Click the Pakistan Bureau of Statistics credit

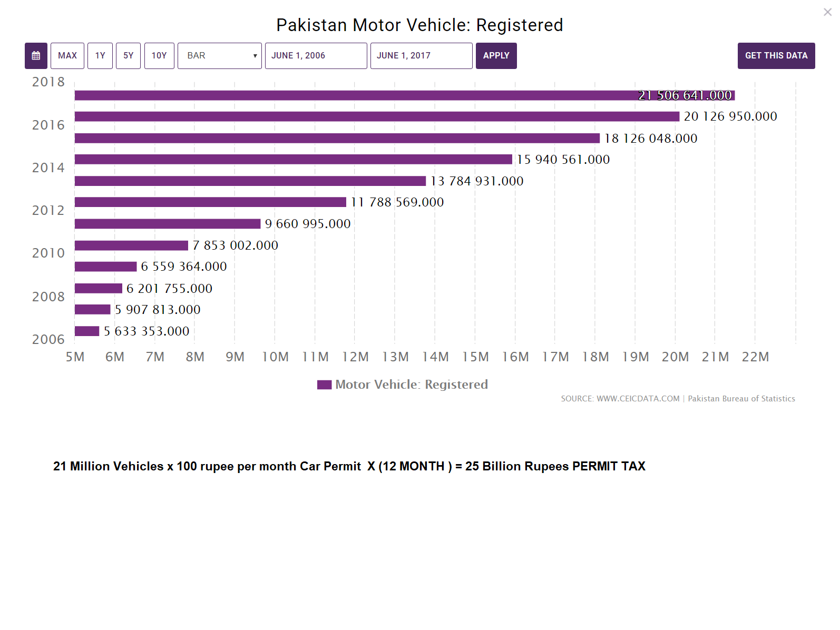tap(741, 399)
